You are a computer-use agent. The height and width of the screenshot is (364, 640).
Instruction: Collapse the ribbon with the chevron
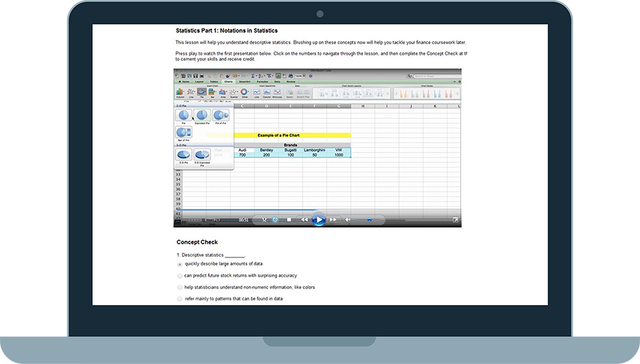[454, 81]
